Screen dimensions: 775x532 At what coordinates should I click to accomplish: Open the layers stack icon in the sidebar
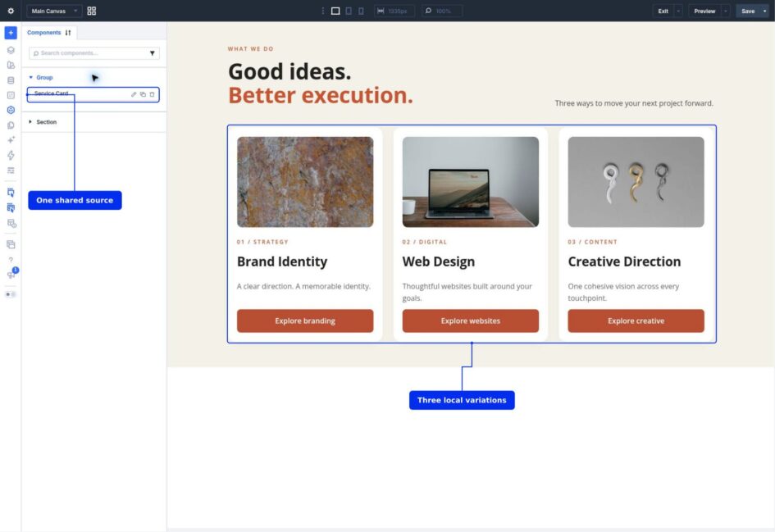coord(11,50)
